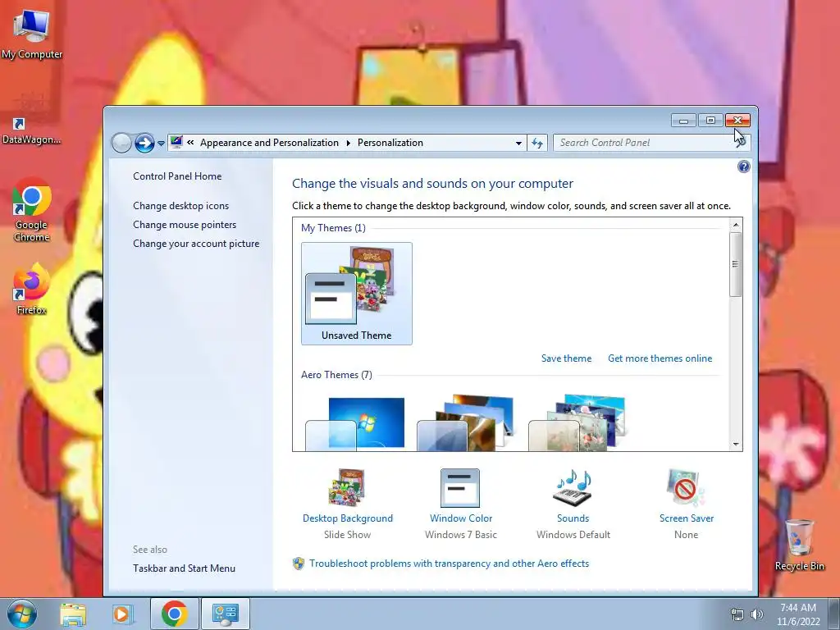Open Change desktop icons link
Viewport: 840px width, 630px height.
coord(180,206)
